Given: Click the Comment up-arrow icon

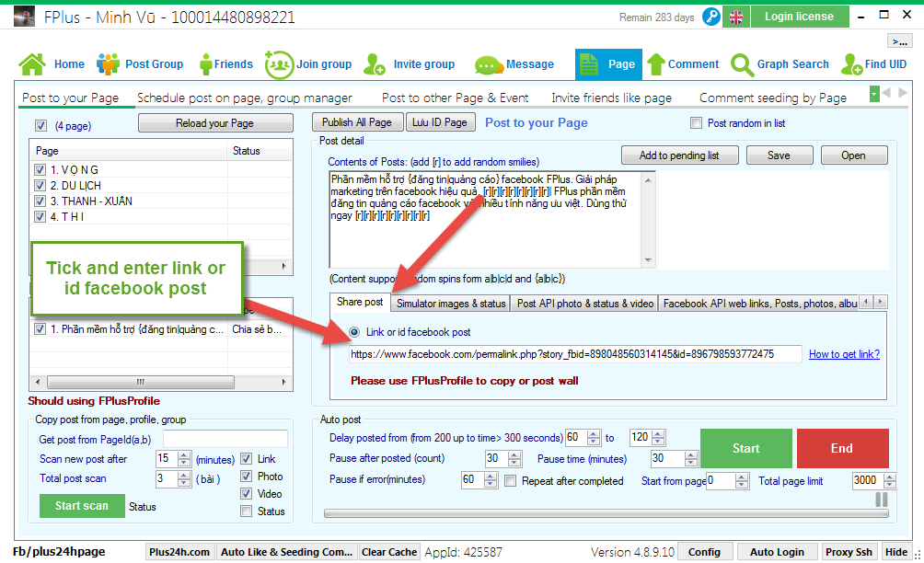Looking at the screenshot, I should [656, 64].
